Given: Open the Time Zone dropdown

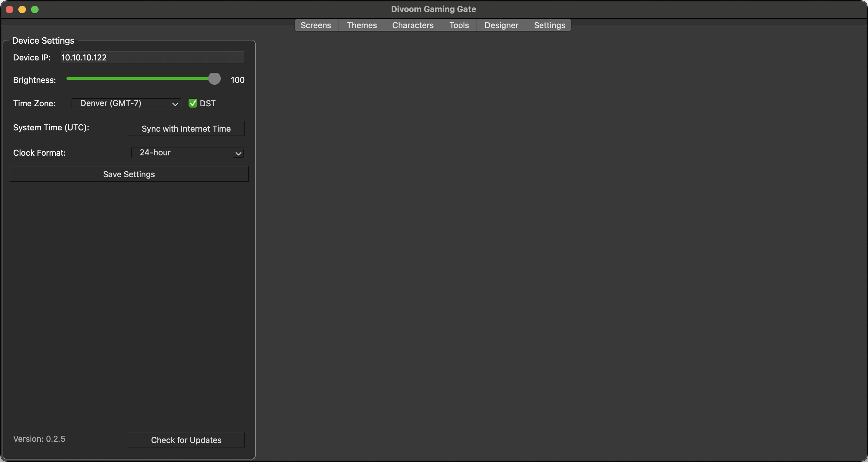Looking at the screenshot, I should click(126, 103).
